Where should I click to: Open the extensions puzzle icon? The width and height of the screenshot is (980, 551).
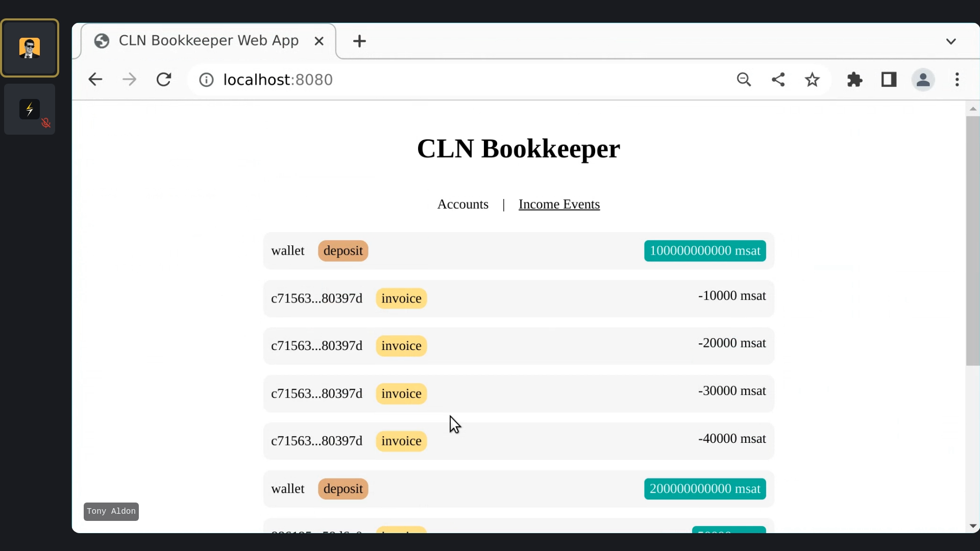point(854,80)
